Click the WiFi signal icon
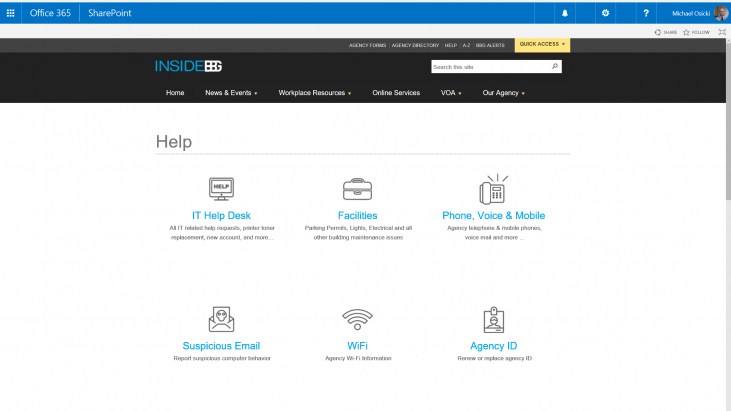The height and width of the screenshot is (411, 731). (x=358, y=319)
